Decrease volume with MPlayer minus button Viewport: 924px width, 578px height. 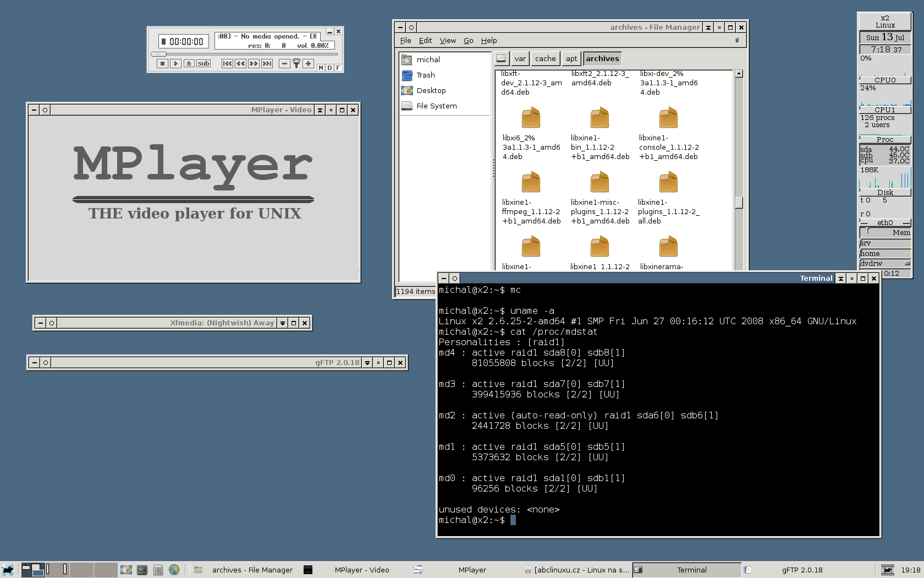click(284, 64)
